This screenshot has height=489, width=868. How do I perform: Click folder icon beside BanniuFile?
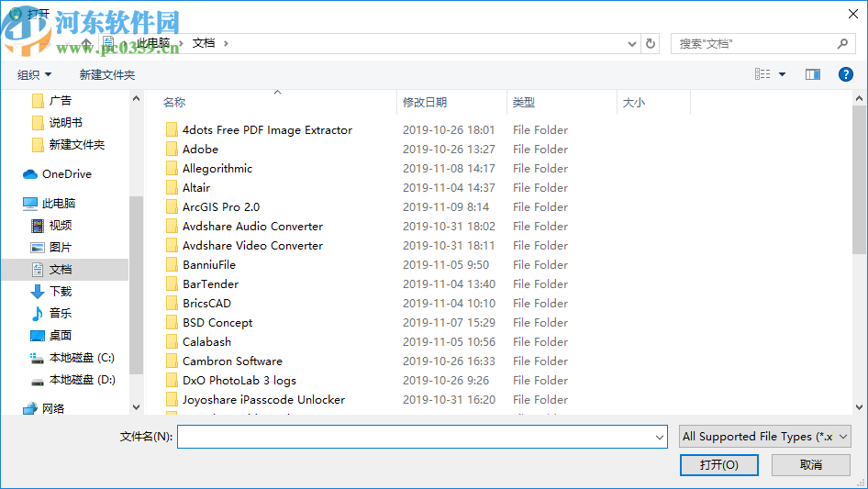[x=172, y=265]
